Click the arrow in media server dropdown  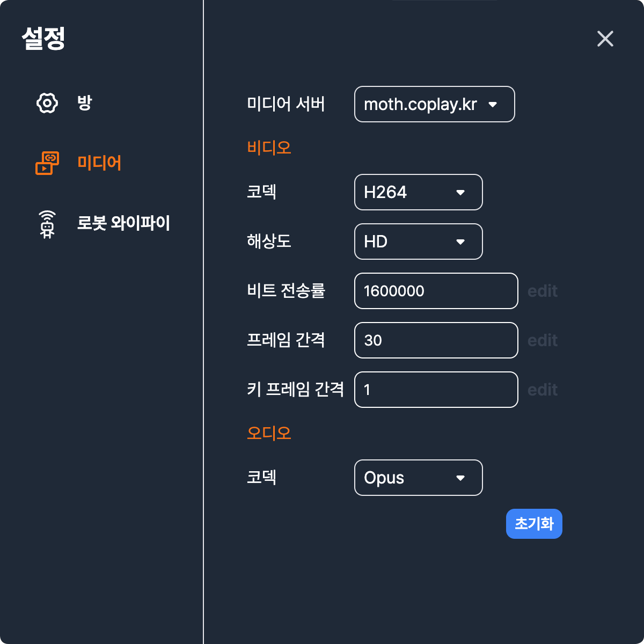493,105
